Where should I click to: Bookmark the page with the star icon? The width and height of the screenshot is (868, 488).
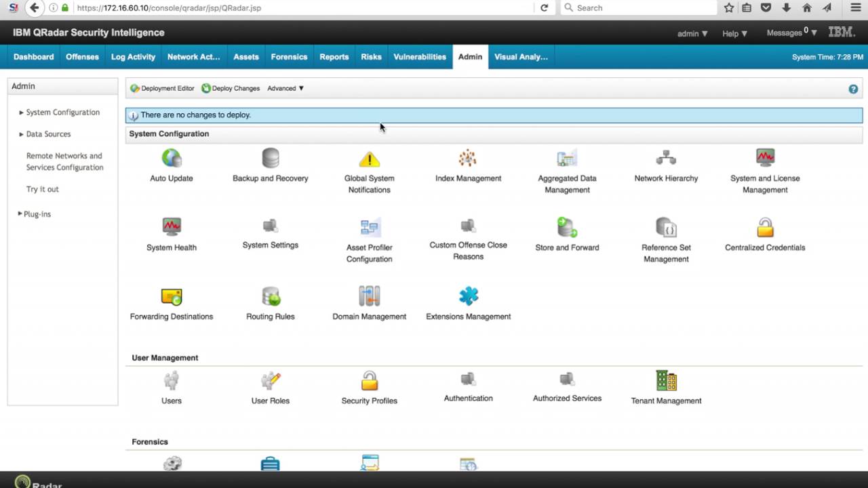(729, 8)
